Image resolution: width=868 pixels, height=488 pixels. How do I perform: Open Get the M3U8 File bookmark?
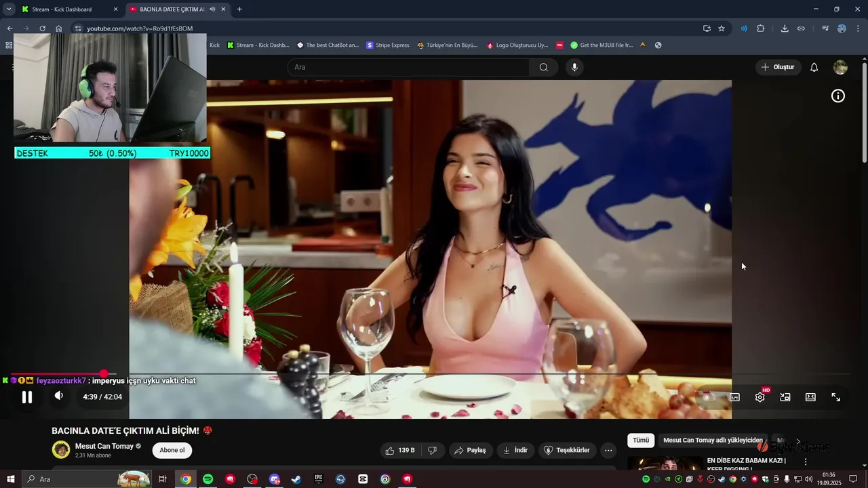pos(601,45)
